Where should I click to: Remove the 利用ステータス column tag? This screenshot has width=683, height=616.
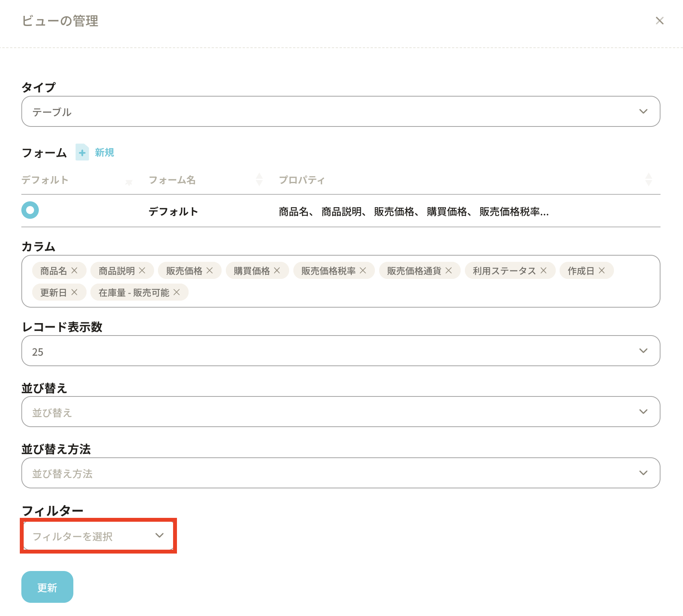543,270
